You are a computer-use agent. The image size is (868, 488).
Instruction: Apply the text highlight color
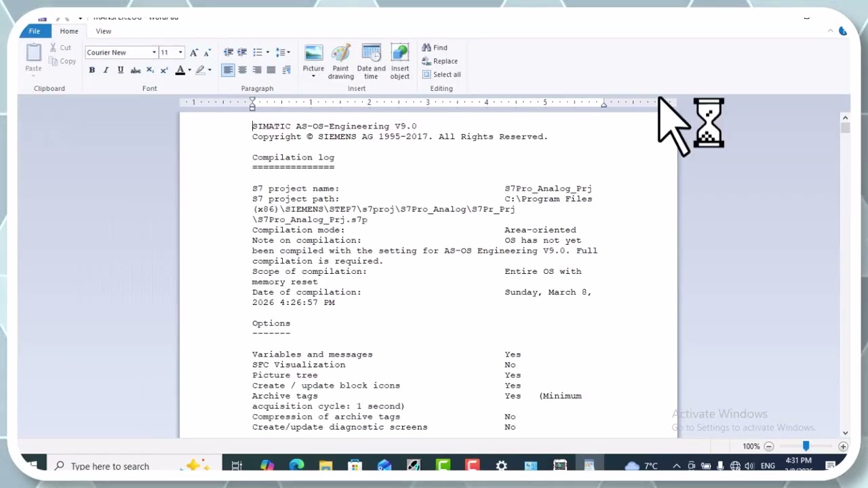[x=200, y=70]
